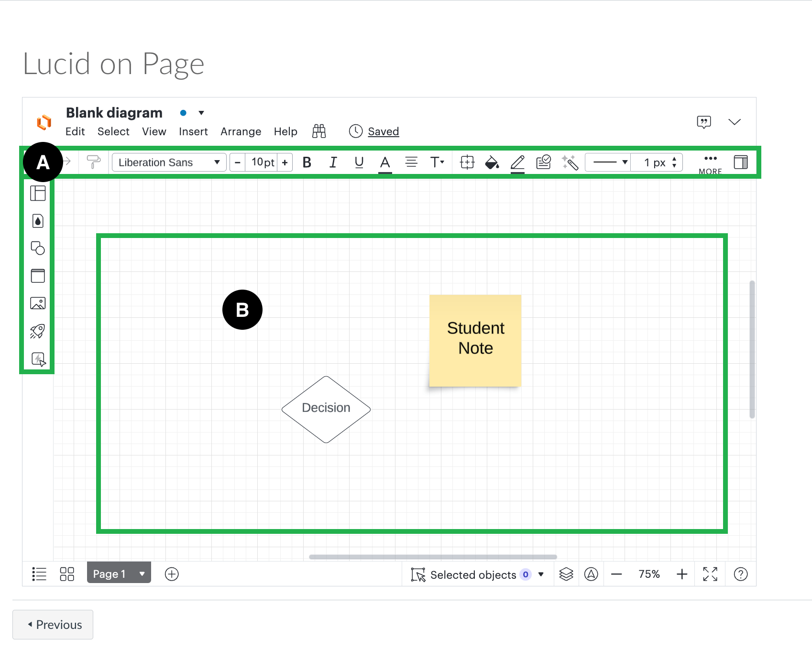This screenshot has width=812, height=649.
Task: Open the help question mark icon
Action: tap(741, 574)
